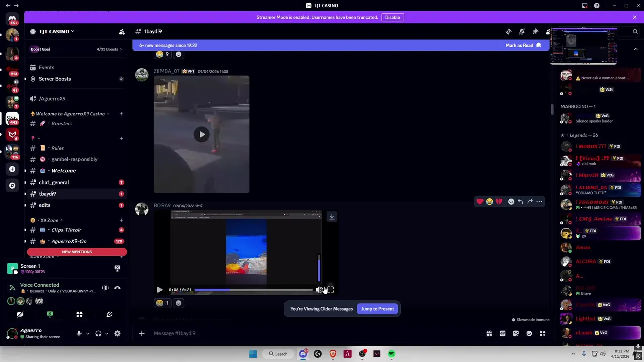
Task: Reply to BORA9's message
Action: click(x=520, y=202)
